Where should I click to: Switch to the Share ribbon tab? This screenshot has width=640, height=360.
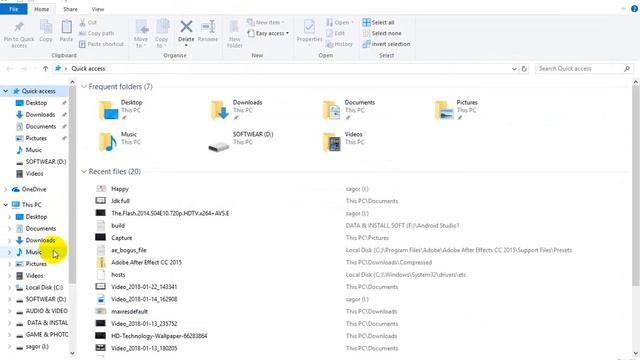[x=70, y=9]
